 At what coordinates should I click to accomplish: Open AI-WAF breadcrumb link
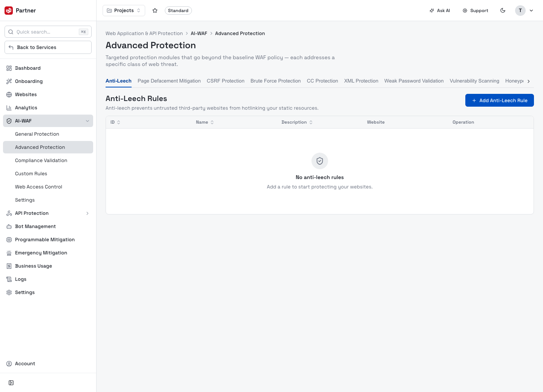199,34
